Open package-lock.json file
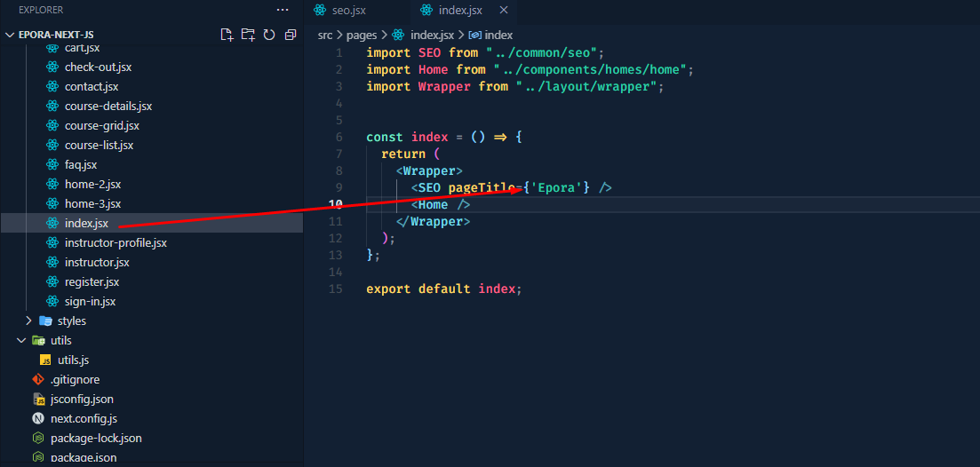This screenshot has height=467, width=980. (x=96, y=438)
